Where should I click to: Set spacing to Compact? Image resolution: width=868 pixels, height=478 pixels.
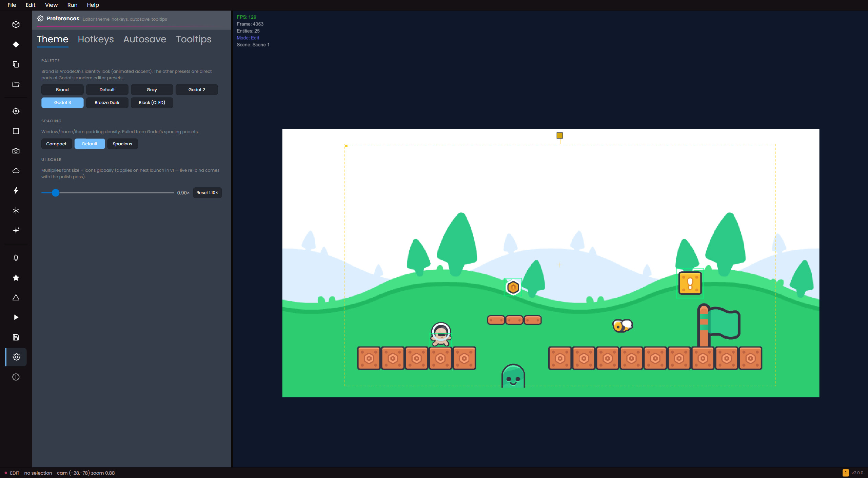(56, 144)
